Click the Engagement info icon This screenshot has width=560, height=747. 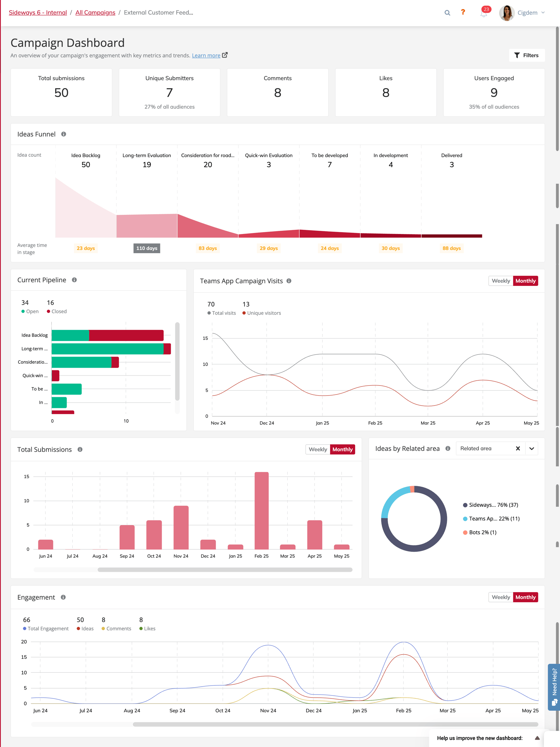[63, 597]
